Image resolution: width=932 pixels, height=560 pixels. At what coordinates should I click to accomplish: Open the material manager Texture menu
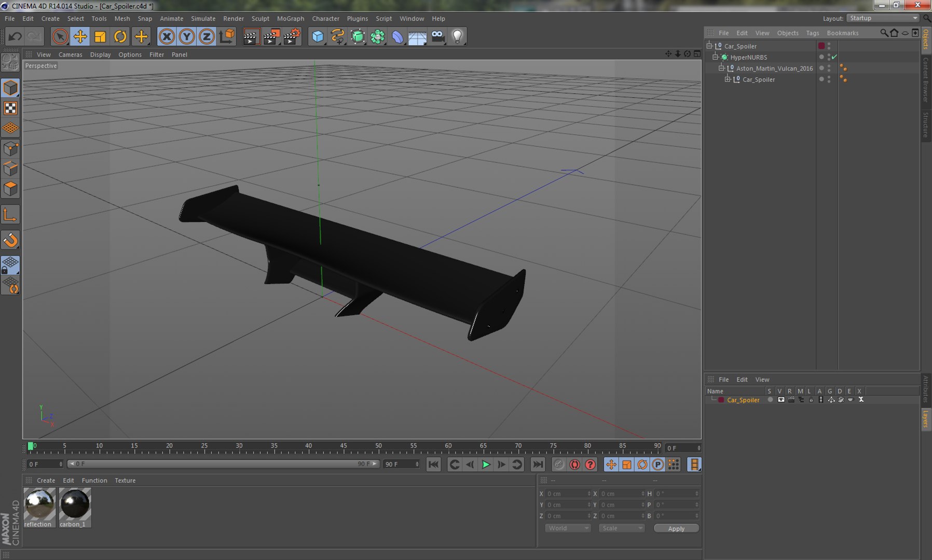(x=125, y=481)
